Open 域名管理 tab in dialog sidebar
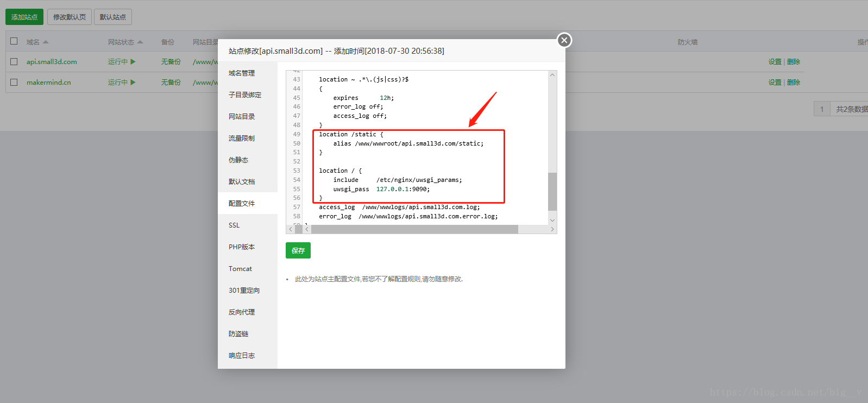The width and height of the screenshot is (868, 403). (x=248, y=73)
